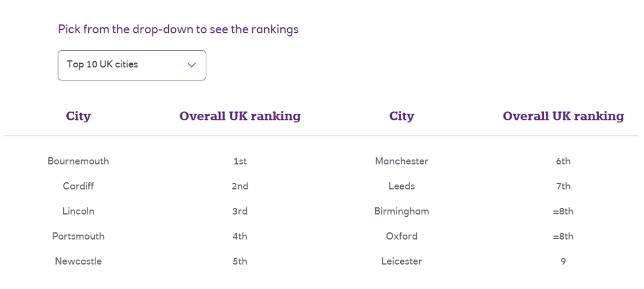This screenshot has height=289, width=644.
Task: Select the Birmingham city entry
Action: [402, 211]
